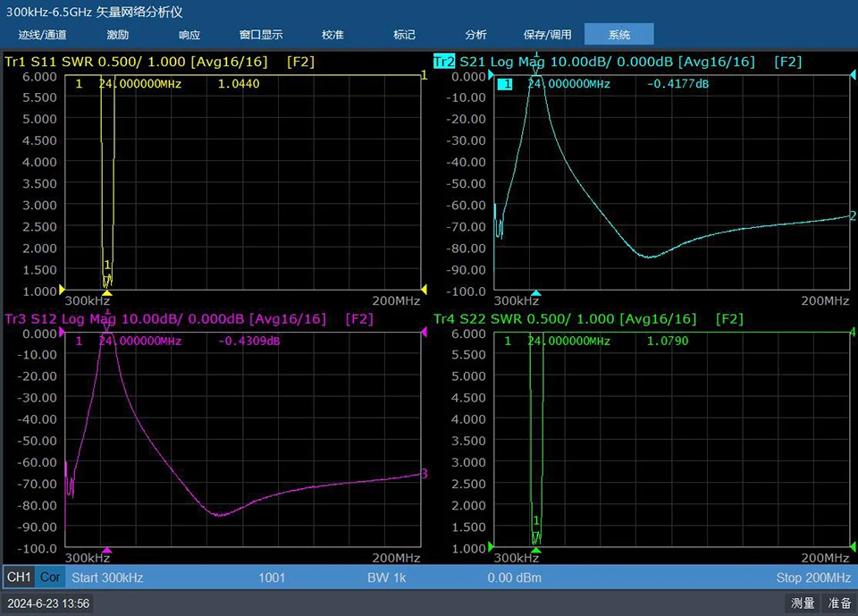Screen dimensions: 858x616
Task: Click the Tr2 marker frequency 24.000000MHz
Action: [568, 84]
